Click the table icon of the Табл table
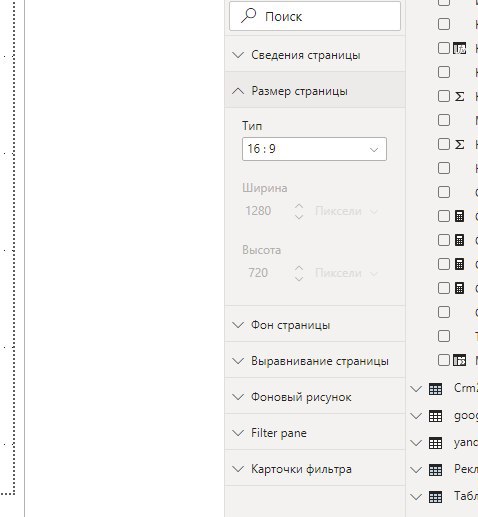 pos(435,497)
